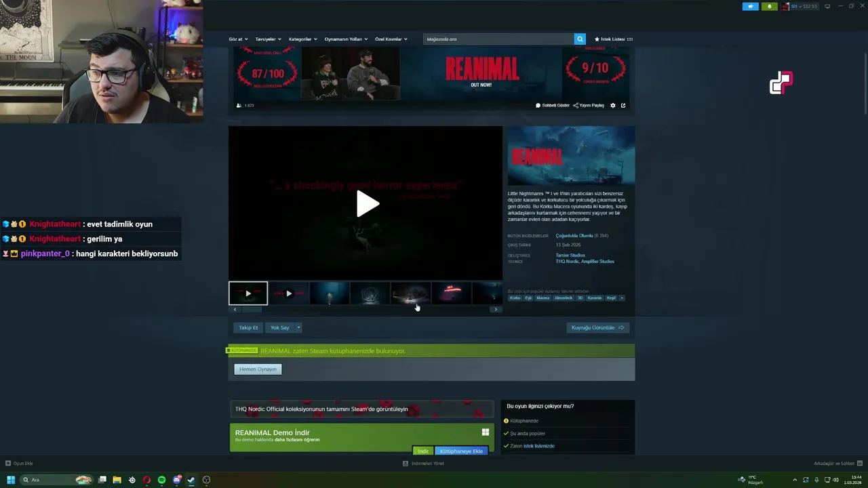Click Sohbeti Göster on broadcast
Image resolution: width=868 pixels, height=488 pixels.
(553, 105)
